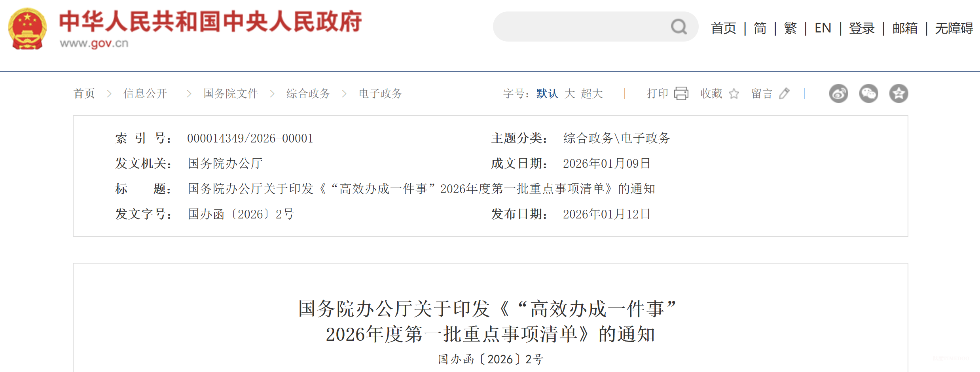Screen dimensions: 980x372
Task: Switch to English version EN
Action: tap(823, 28)
